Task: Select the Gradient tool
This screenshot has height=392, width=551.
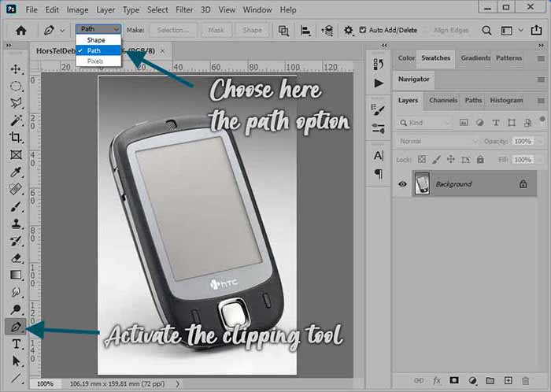Action: point(16,275)
